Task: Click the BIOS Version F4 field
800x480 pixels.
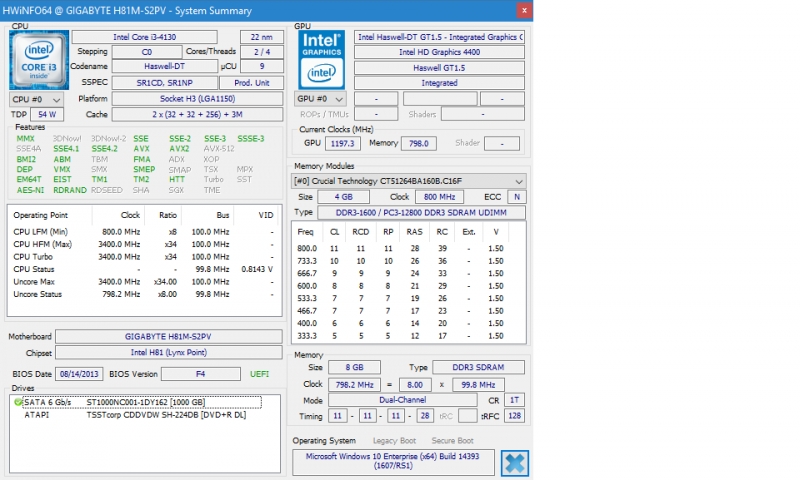Action: pos(201,374)
